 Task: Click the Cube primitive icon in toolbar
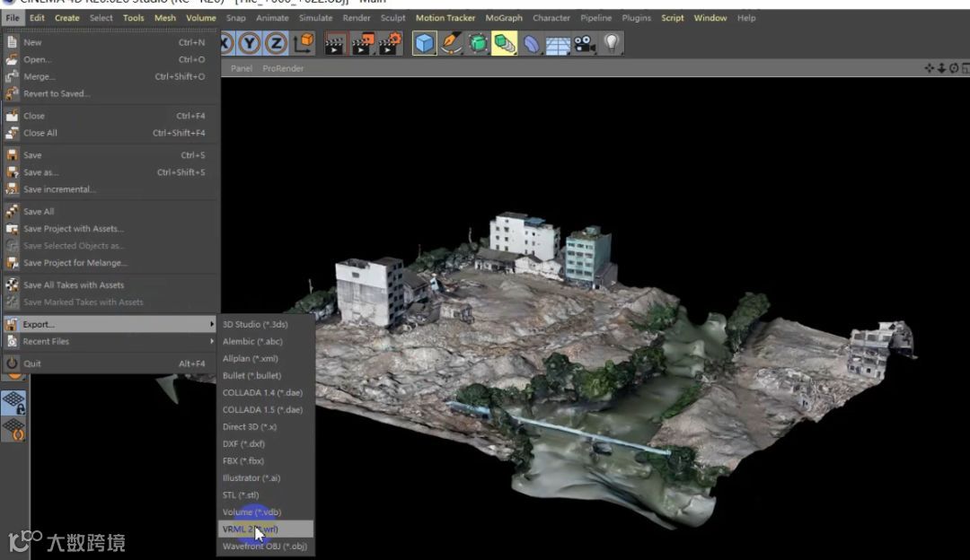(425, 43)
